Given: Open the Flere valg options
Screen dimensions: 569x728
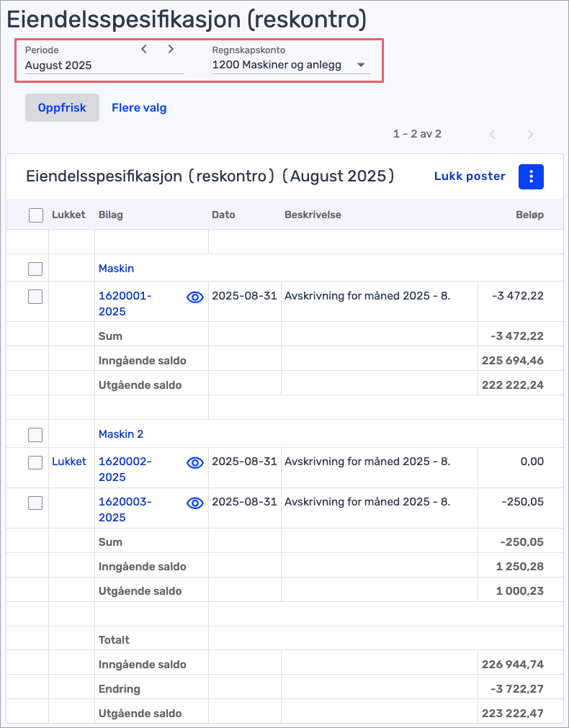Looking at the screenshot, I should [139, 108].
